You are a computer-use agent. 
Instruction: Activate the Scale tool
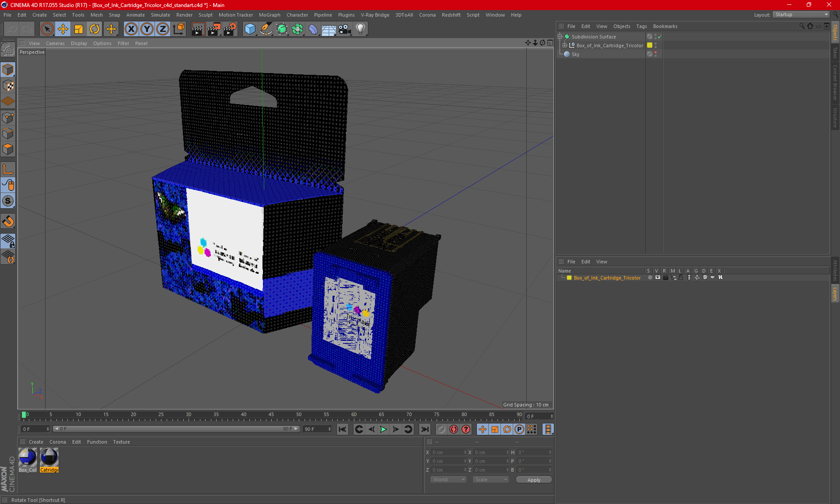(79, 29)
